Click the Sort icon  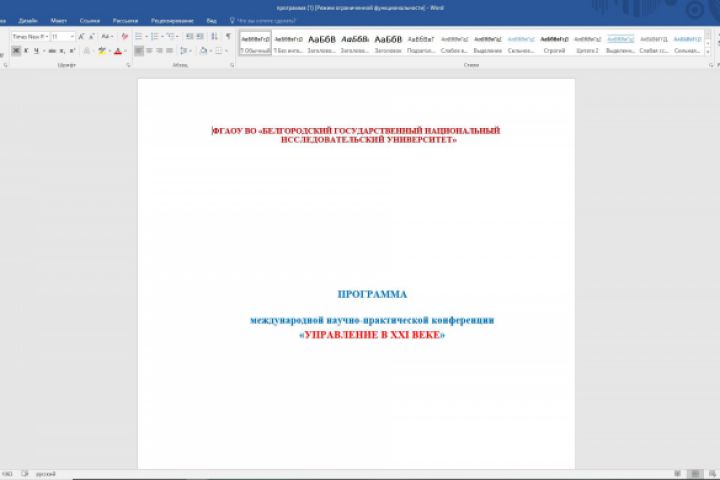(x=214, y=36)
